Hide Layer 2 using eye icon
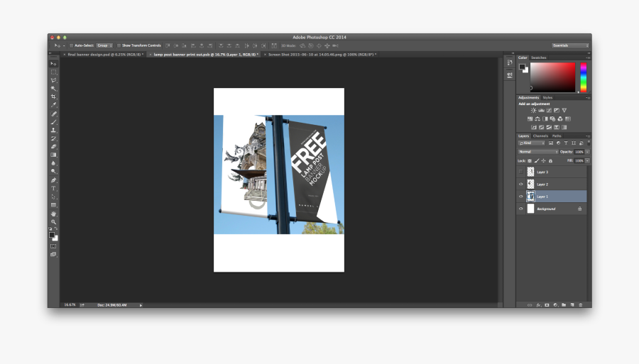 tap(521, 184)
